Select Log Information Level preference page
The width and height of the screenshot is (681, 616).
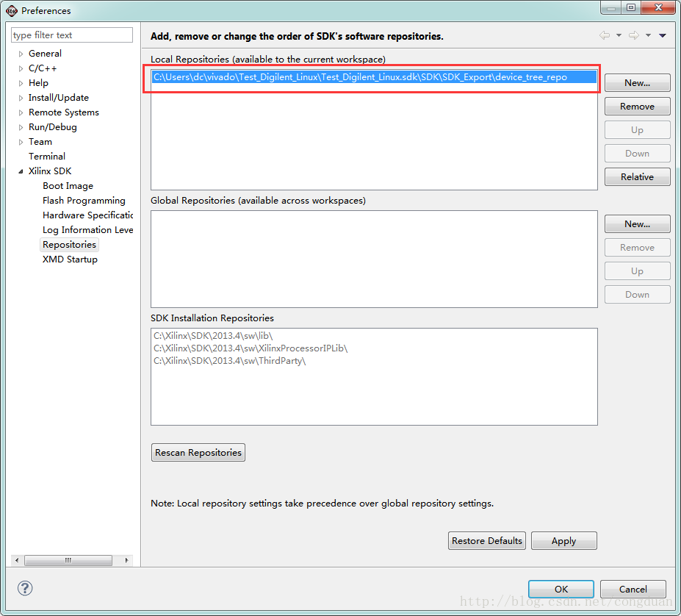pos(87,230)
